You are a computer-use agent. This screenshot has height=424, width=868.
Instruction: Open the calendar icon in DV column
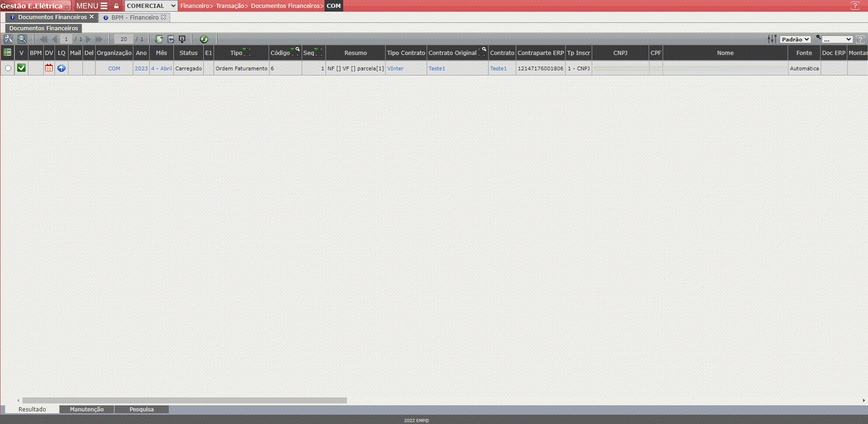(49, 68)
